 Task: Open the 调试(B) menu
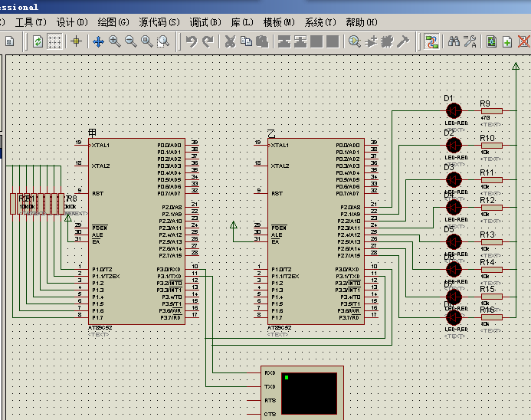(x=205, y=22)
